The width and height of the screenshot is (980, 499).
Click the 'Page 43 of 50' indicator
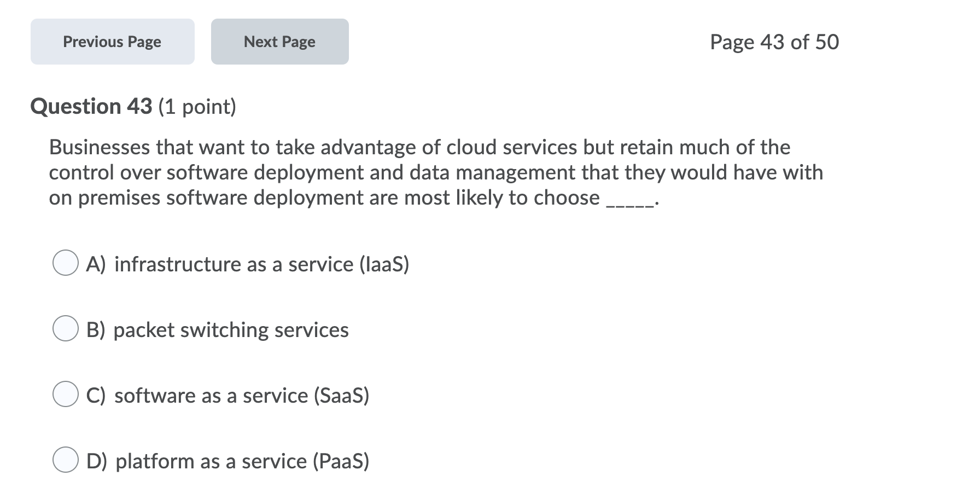(x=774, y=42)
